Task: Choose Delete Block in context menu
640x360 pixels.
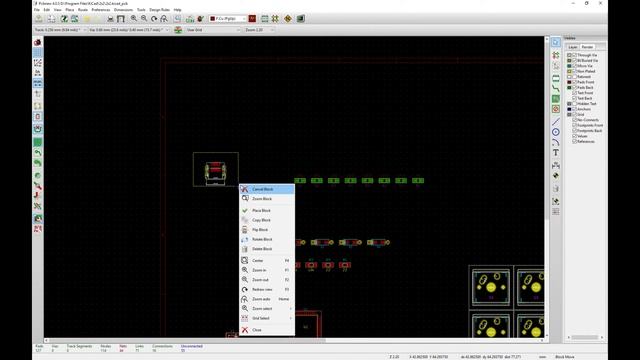Action: (267, 249)
